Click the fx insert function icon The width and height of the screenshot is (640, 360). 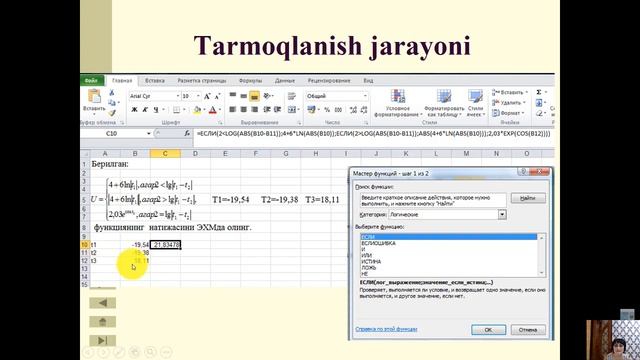(x=187, y=133)
